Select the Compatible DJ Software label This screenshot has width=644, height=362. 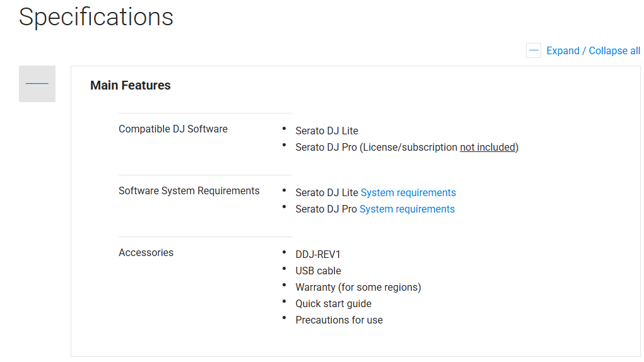[173, 129]
